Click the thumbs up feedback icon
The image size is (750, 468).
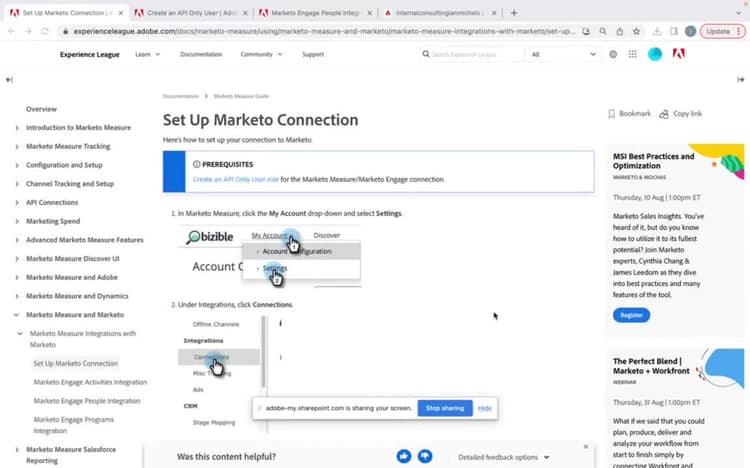[x=404, y=456]
